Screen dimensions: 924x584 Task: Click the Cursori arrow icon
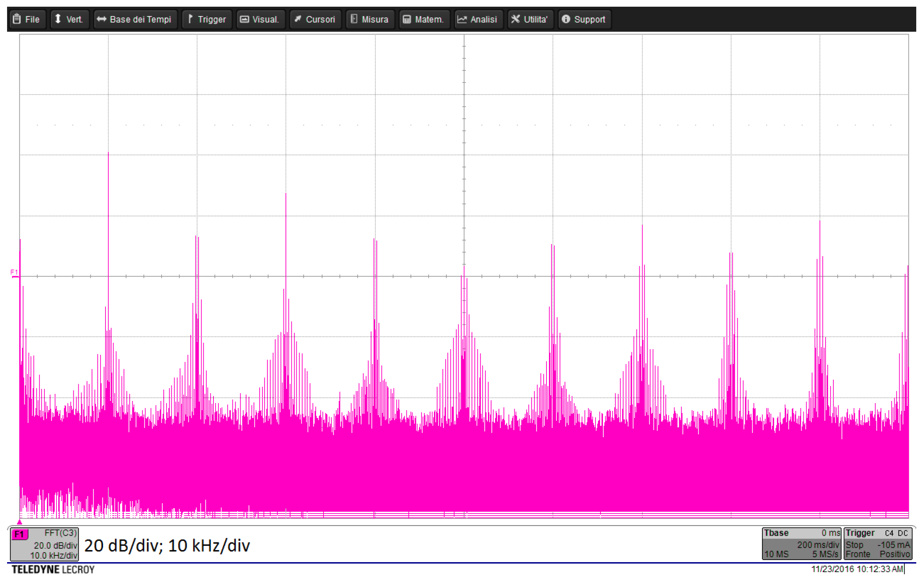coord(298,19)
